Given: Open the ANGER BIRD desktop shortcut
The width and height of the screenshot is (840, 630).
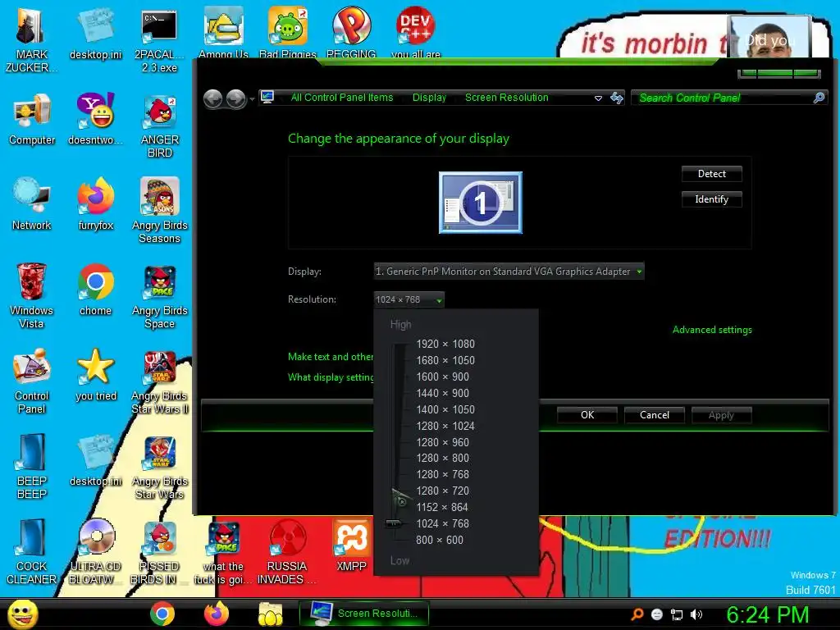Looking at the screenshot, I should click(159, 126).
